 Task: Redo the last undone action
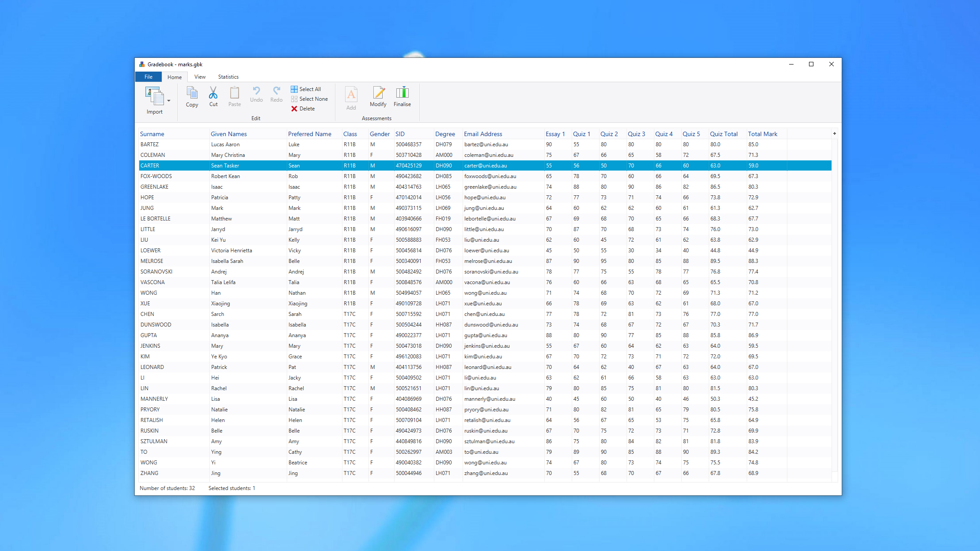(276, 96)
